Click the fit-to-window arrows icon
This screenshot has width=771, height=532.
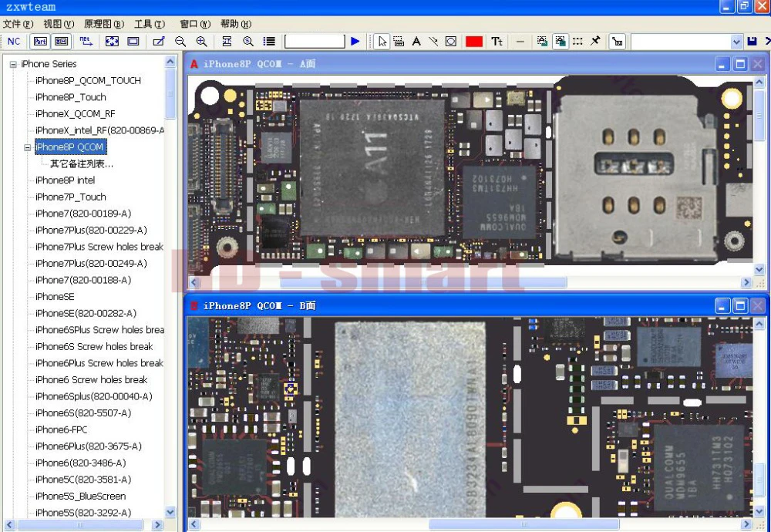pos(112,42)
